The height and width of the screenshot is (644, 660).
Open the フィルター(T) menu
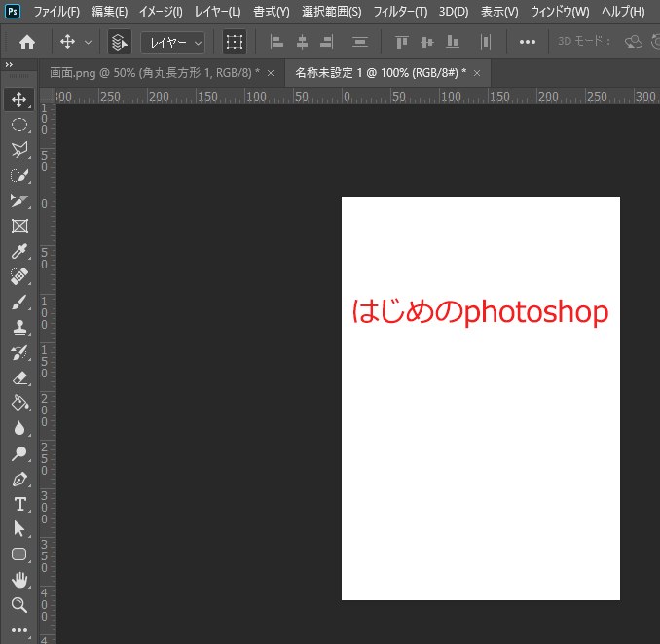pyautogui.click(x=400, y=12)
